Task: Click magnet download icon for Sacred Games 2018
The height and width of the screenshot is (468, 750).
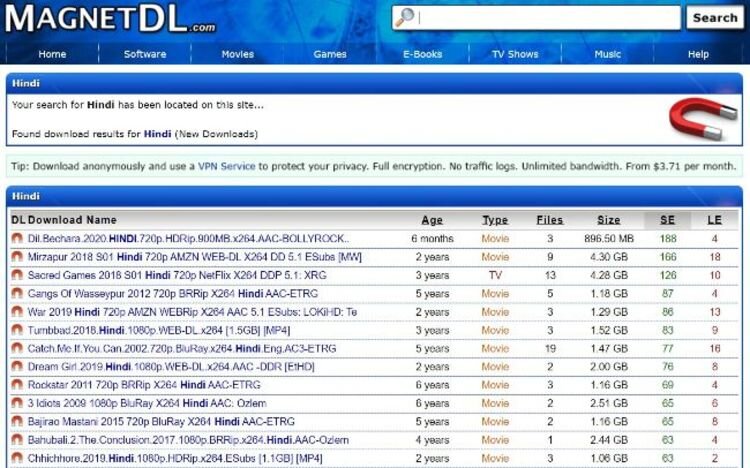Action: pos(17,275)
